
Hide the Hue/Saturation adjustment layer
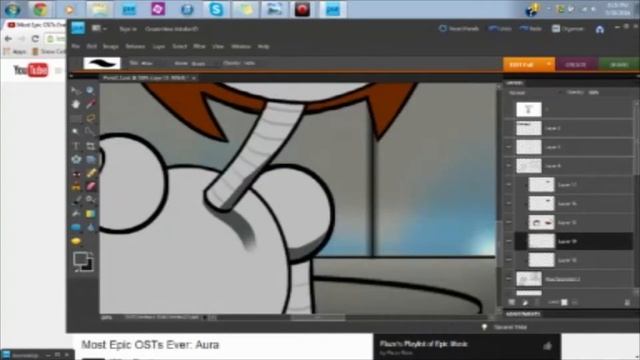pos(509,279)
